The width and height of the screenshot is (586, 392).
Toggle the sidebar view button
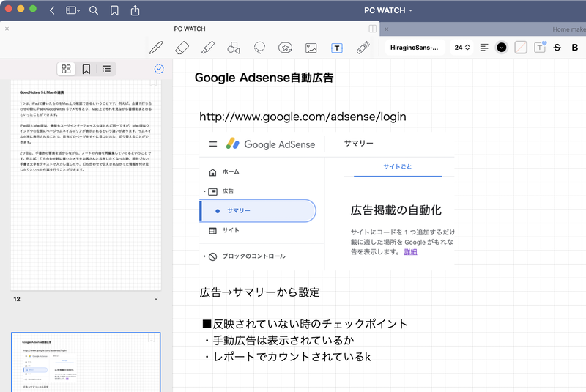(73, 10)
